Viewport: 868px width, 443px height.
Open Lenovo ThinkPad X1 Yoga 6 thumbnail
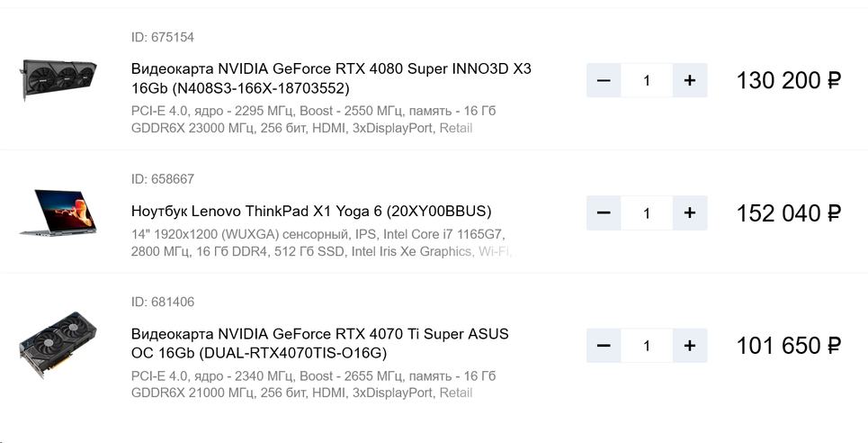[58, 212]
